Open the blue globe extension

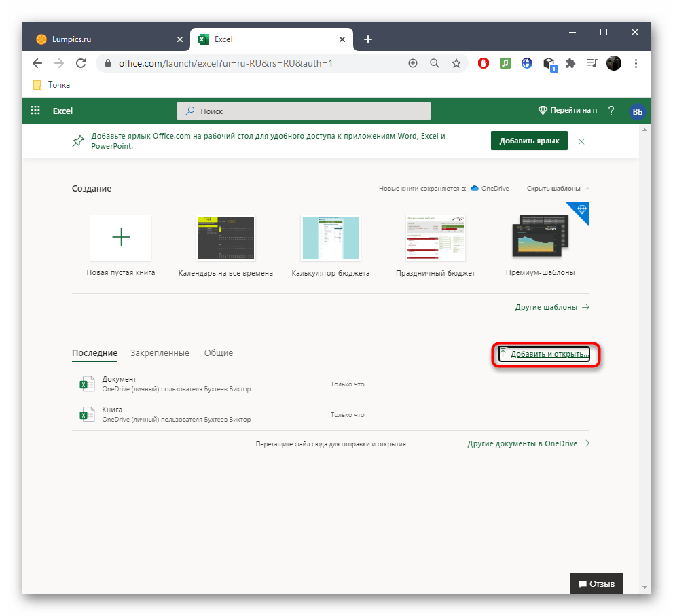point(526,64)
